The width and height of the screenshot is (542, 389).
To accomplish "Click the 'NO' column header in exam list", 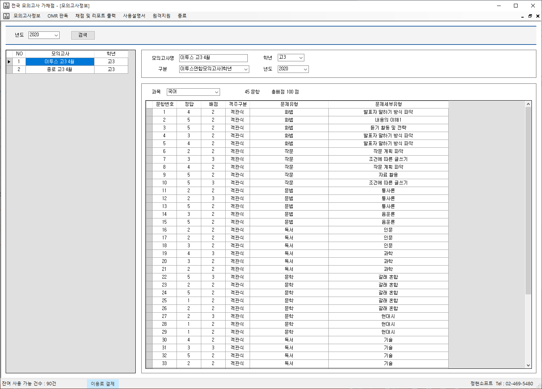I will coord(19,54).
